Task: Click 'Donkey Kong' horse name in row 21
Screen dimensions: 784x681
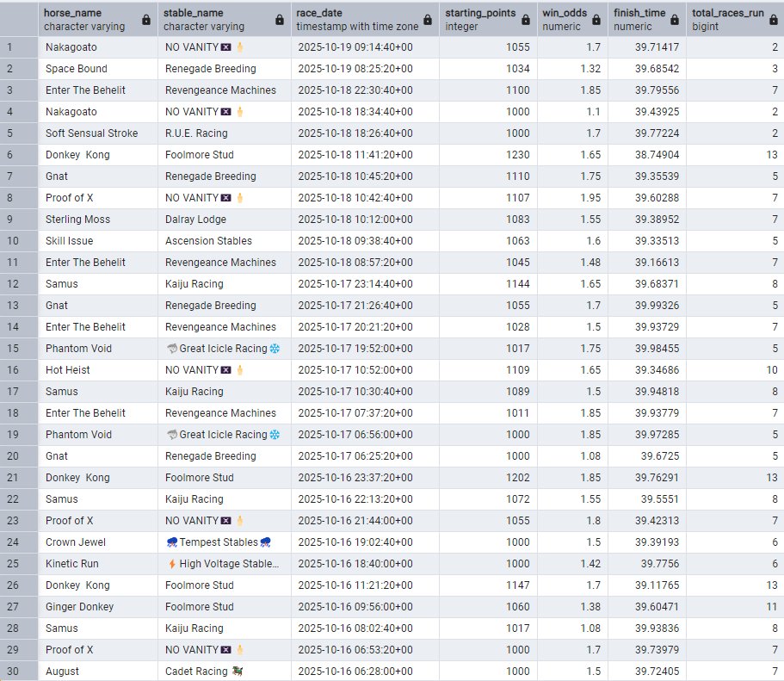Action: [98, 477]
